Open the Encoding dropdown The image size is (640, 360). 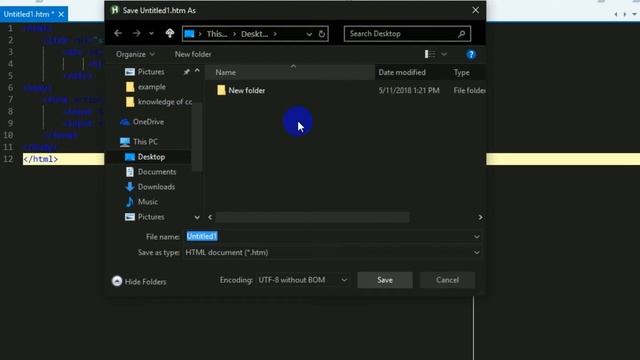(303, 280)
